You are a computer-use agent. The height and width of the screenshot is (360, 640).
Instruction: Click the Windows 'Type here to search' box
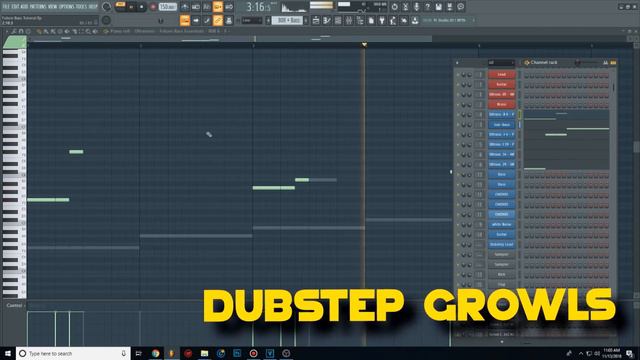click(73, 353)
